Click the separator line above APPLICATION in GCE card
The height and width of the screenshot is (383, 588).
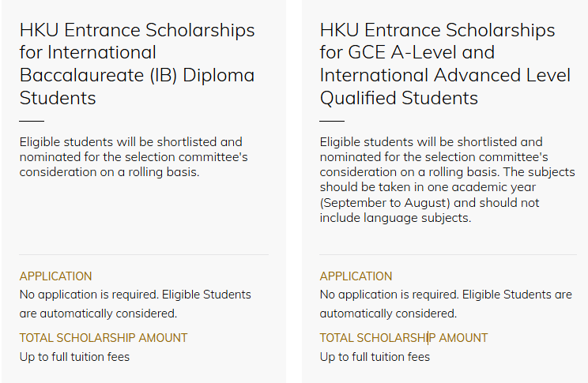point(443,255)
